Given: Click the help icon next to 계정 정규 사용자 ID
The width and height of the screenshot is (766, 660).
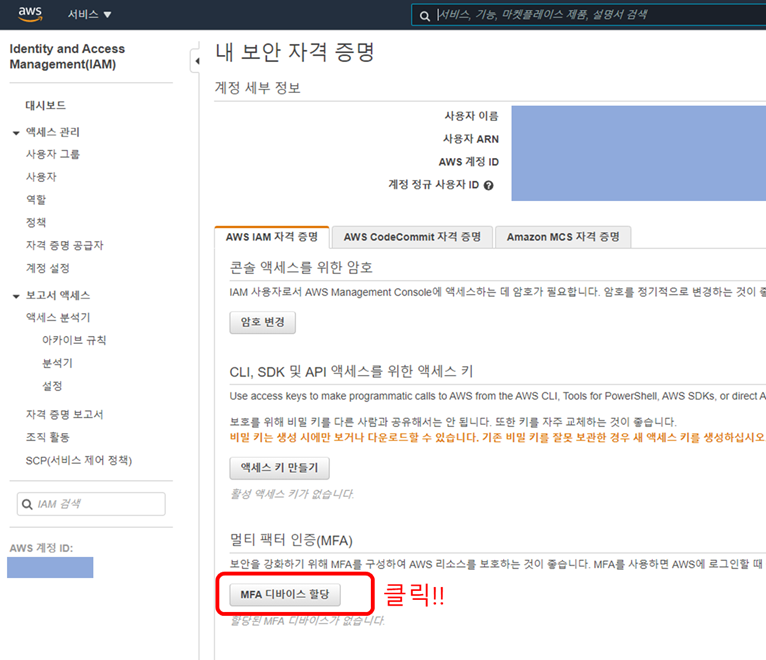Looking at the screenshot, I should tap(489, 185).
